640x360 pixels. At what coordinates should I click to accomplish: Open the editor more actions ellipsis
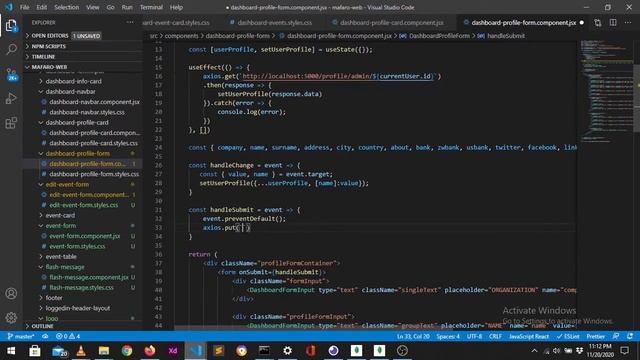click(628, 23)
